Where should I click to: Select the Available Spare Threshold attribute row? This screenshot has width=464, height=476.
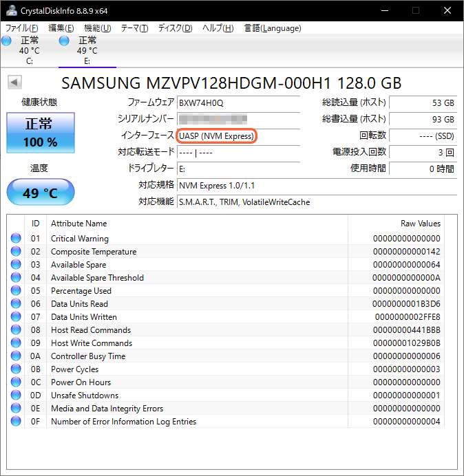pyautogui.click(x=226, y=277)
